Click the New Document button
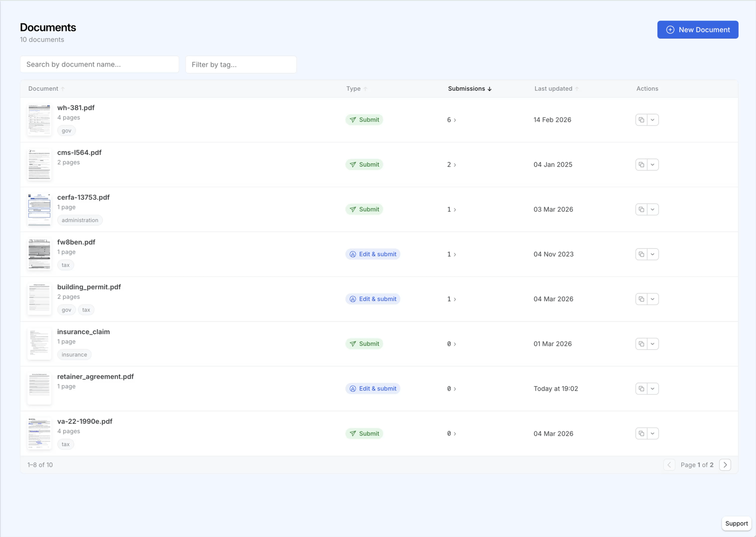756x537 pixels. [x=697, y=30]
